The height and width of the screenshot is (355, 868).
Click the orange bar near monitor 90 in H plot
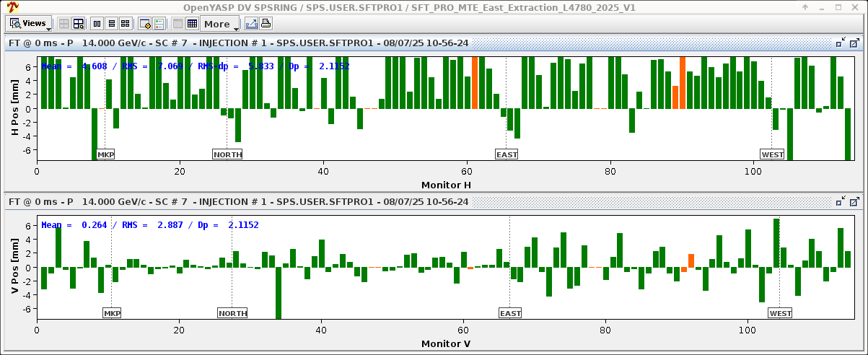tap(683, 82)
